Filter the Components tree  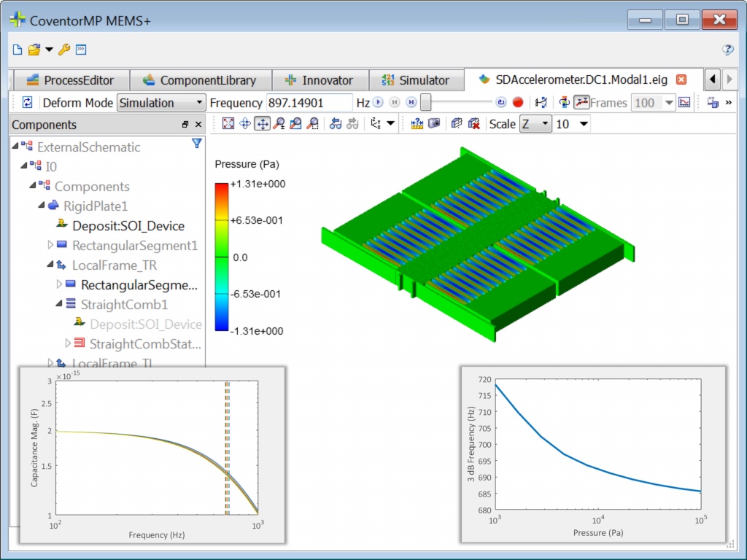point(196,144)
